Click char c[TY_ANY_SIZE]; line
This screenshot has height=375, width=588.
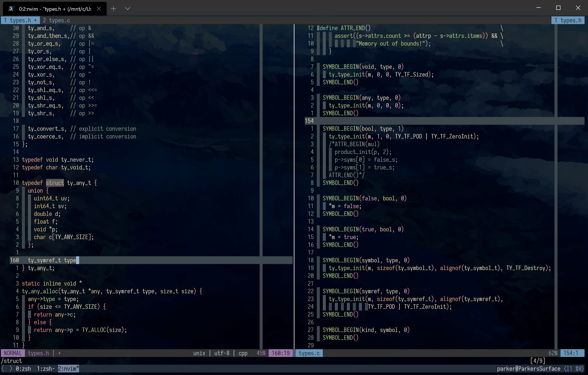(64, 237)
